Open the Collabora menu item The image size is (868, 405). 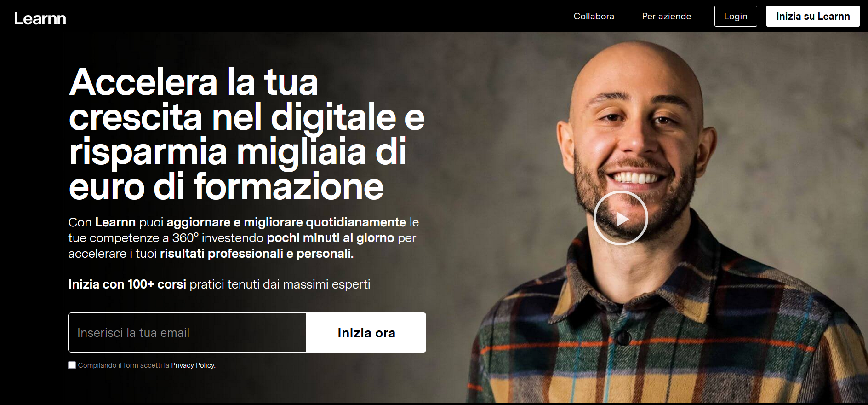(x=594, y=16)
